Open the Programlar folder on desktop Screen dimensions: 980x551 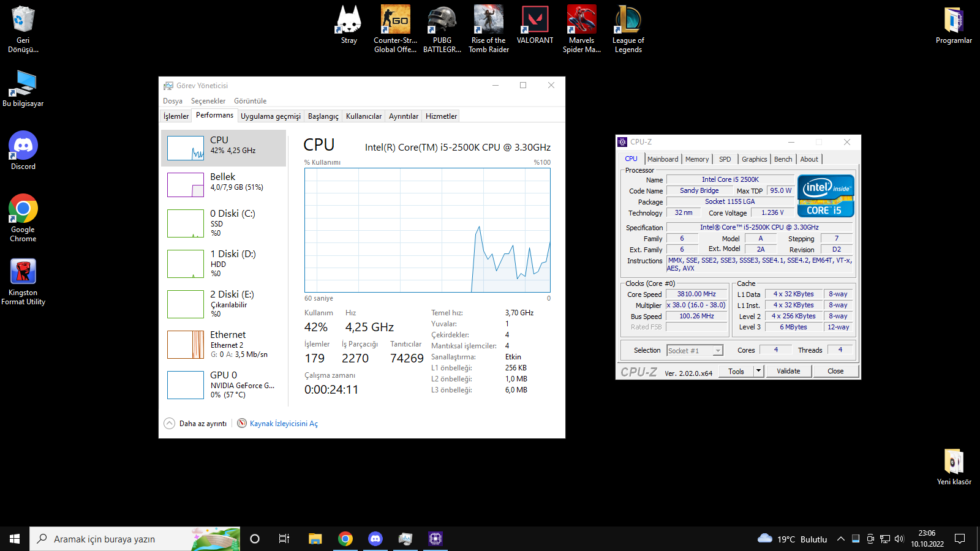(x=954, y=25)
